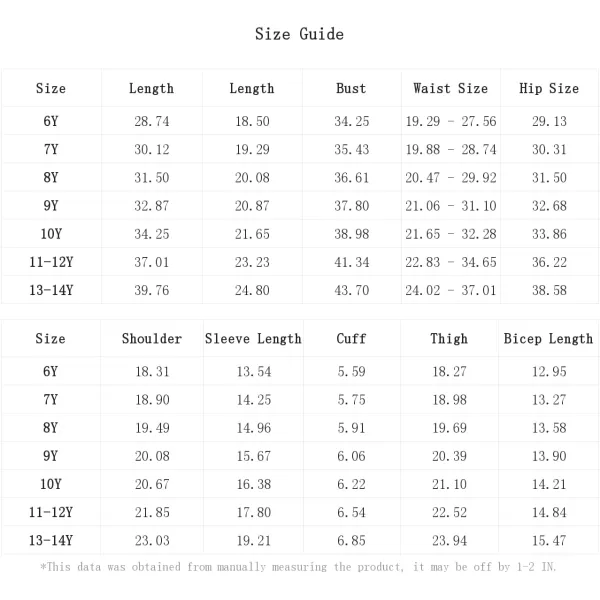600x600 pixels.
Task: Select the Shoulder column header
Action: coord(152,339)
